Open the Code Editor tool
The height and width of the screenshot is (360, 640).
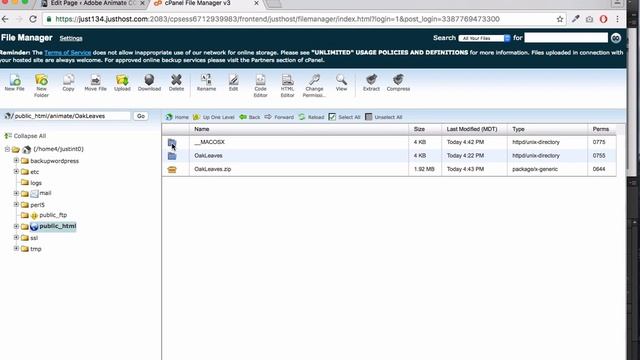tap(260, 86)
